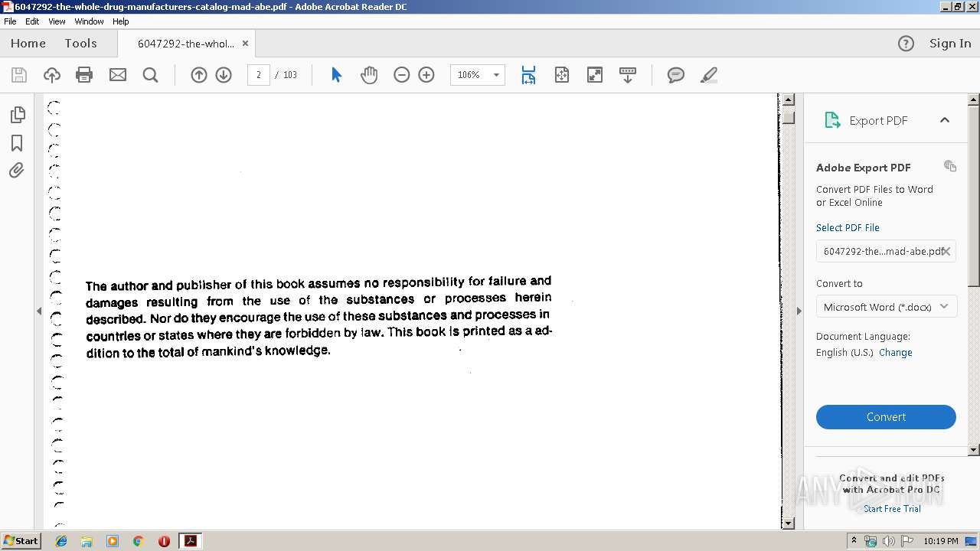
Task: Send file by email icon
Action: point(118,75)
